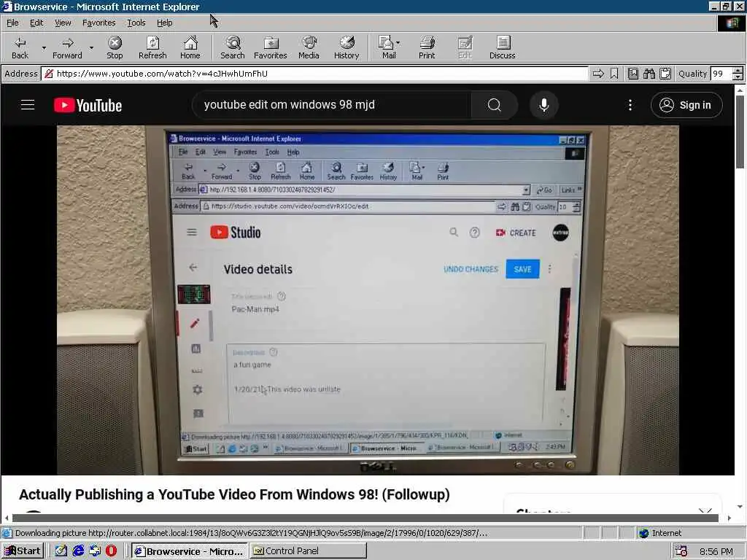This screenshot has width=747, height=560.
Task: Stop page loading with the Stop button
Action: pos(115,47)
